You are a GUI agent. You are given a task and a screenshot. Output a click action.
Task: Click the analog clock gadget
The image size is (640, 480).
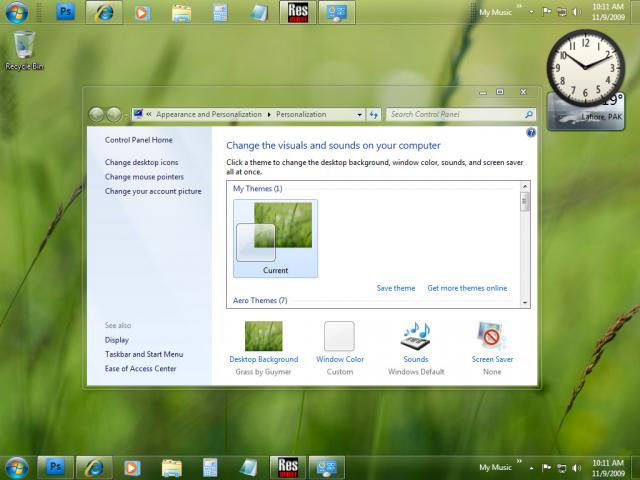[x=585, y=68]
